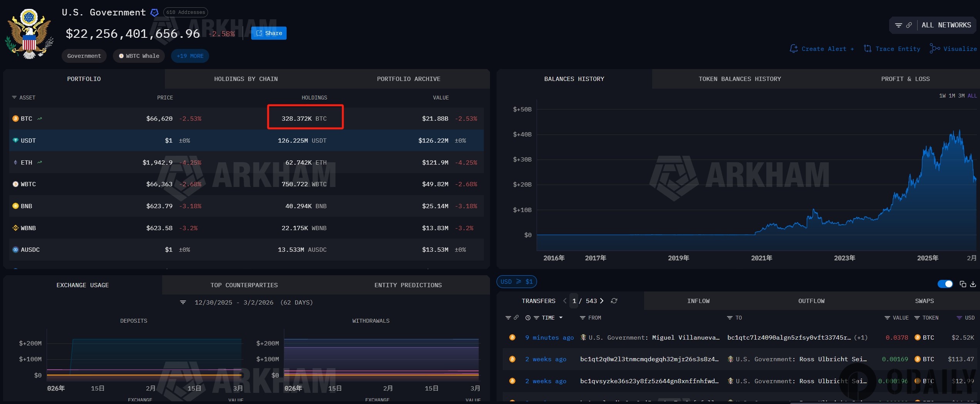
Task: Click the Create Alert bell icon
Action: point(794,49)
